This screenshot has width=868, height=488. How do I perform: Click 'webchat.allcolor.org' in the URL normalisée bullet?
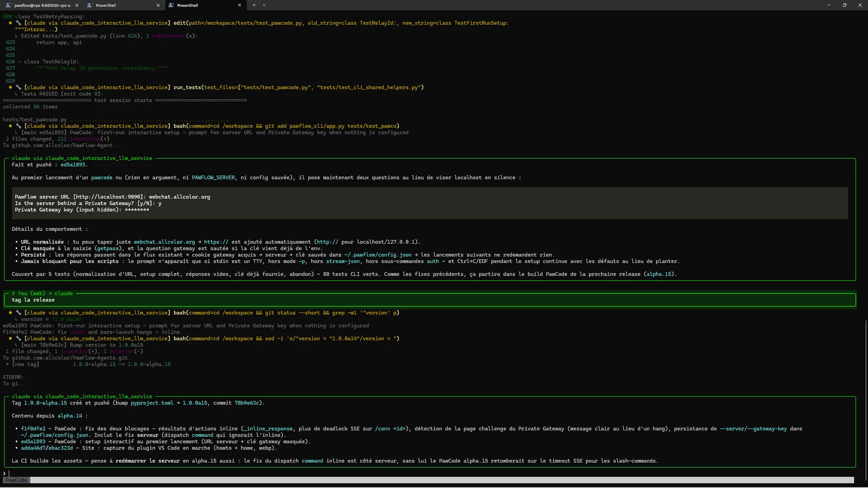[x=164, y=242]
